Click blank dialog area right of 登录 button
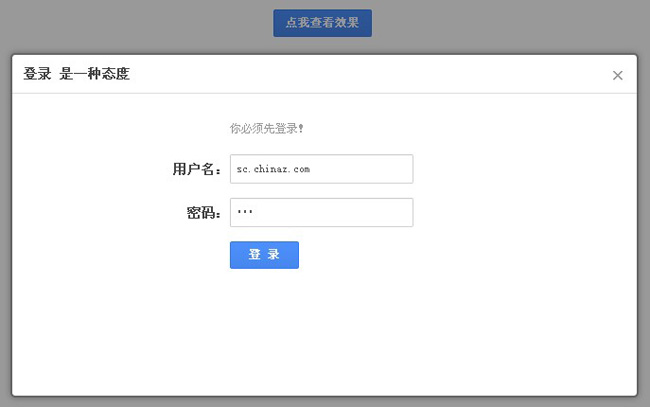 450,255
